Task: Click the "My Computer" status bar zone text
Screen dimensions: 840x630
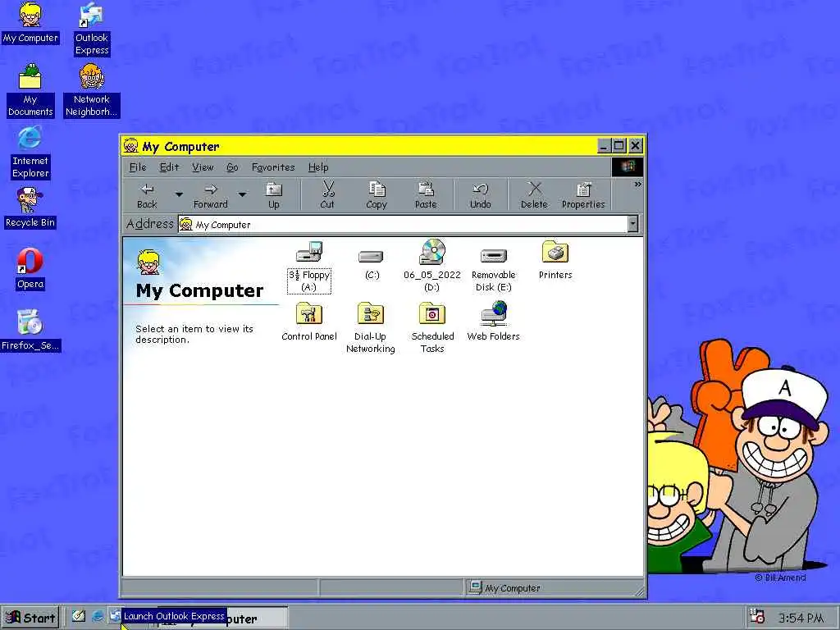Action: (512, 587)
